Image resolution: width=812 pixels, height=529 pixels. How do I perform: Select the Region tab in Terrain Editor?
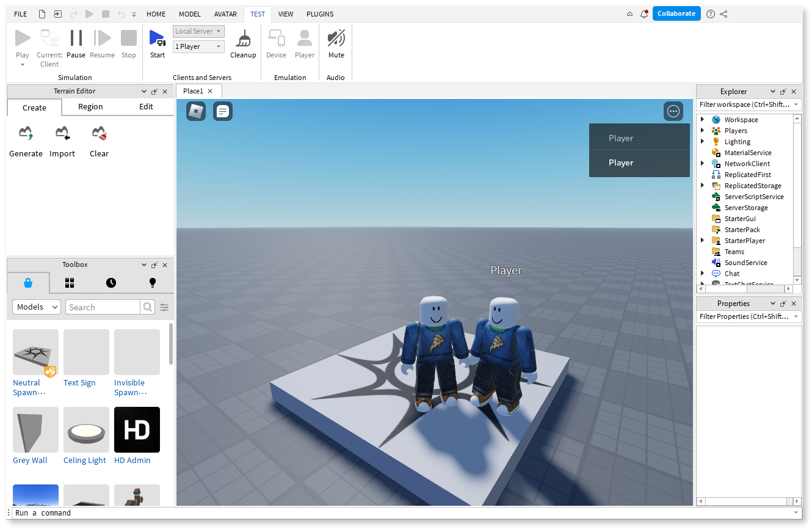(90, 106)
